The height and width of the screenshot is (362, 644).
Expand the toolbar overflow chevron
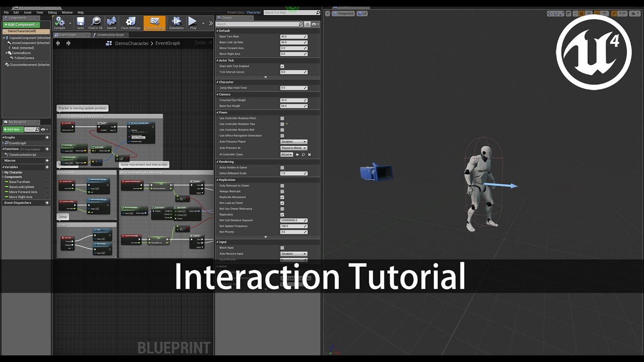pyautogui.click(x=211, y=23)
